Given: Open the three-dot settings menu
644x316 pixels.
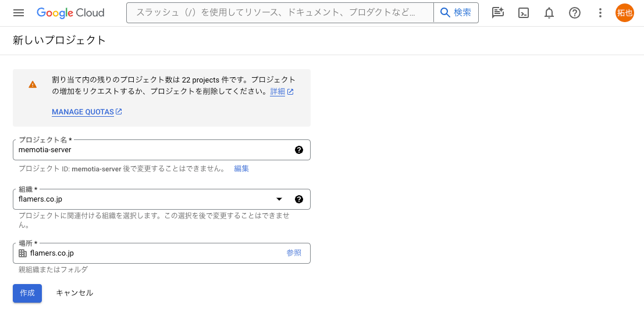Looking at the screenshot, I should tap(600, 13).
